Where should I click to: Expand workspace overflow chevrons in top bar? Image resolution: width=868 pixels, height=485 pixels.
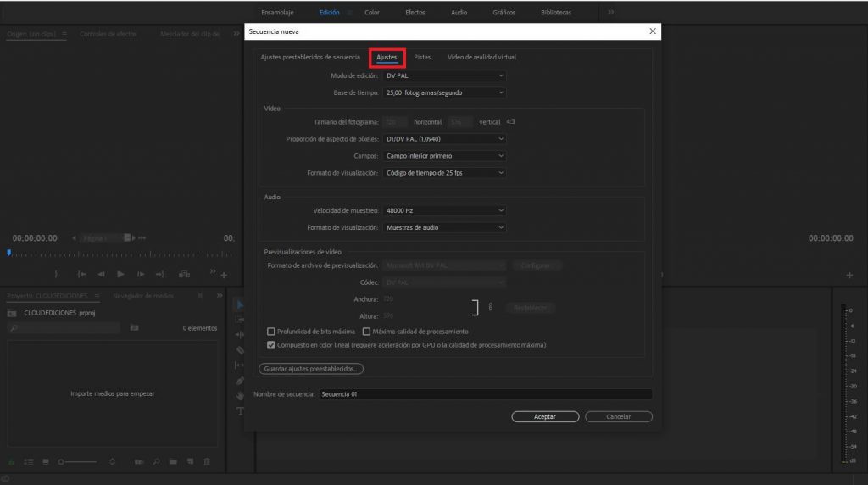pyautogui.click(x=610, y=12)
